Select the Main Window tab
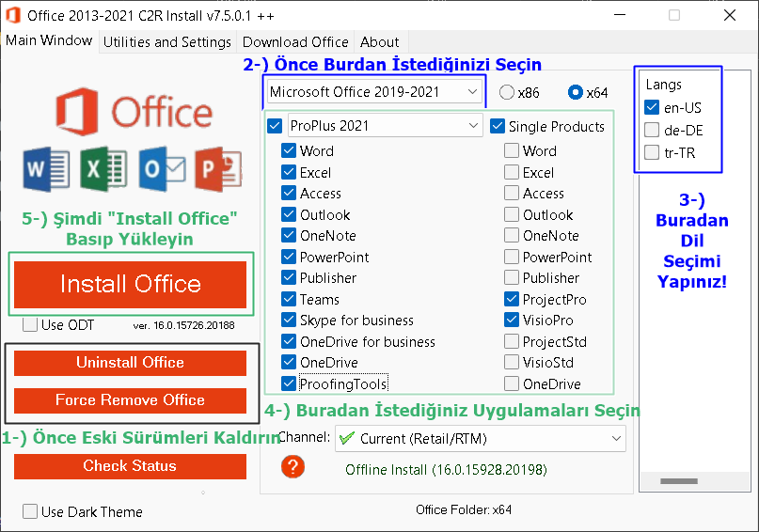Screen dimensions: 759x532 (x=49, y=40)
